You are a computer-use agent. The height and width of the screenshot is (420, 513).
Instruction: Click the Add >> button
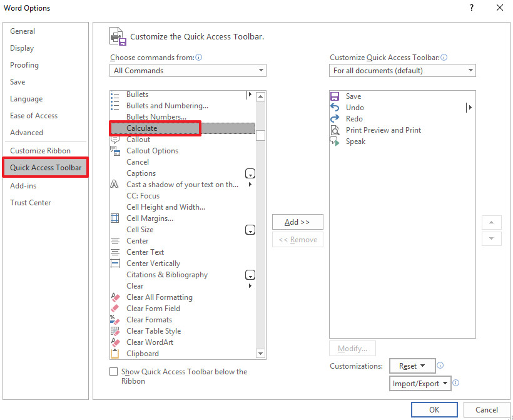(x=297, y=222)
